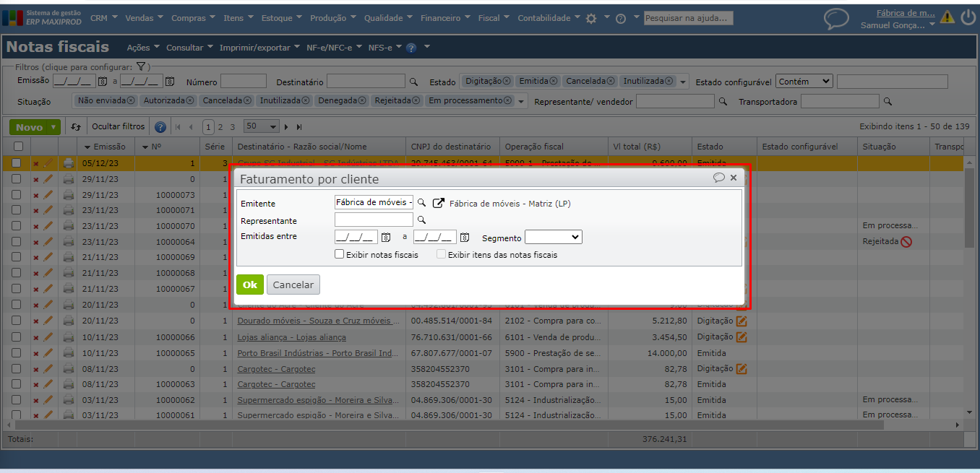Screen dimensions: 980x473
Task: Open Emissão column sort dropdown arrow
Action: (87, 147)
